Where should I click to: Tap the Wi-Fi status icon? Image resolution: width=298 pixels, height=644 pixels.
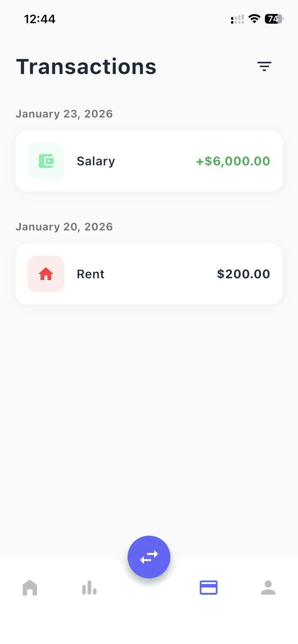point(254,19)
